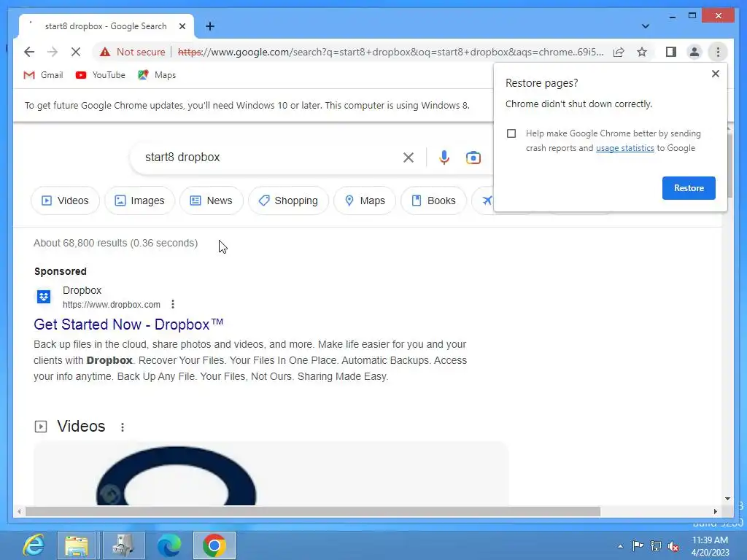Filter results by Shopping
Screen dimensions: 747x560
(288, 201)
